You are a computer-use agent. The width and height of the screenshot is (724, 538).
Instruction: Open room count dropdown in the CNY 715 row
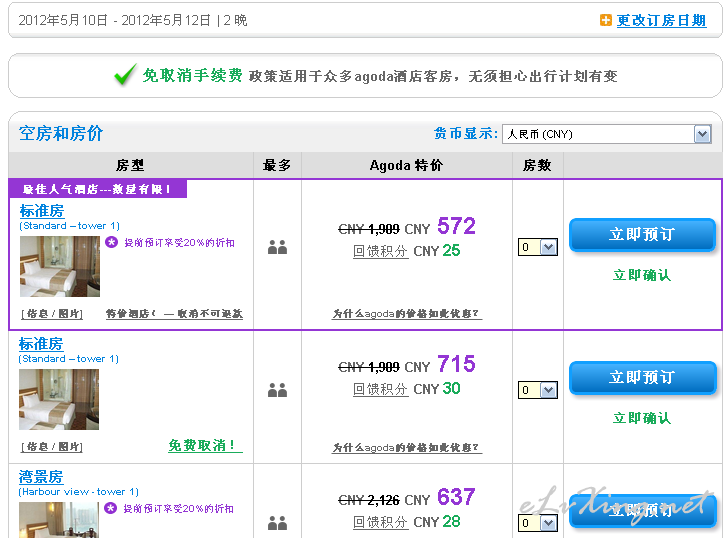[x=538, y=390]
